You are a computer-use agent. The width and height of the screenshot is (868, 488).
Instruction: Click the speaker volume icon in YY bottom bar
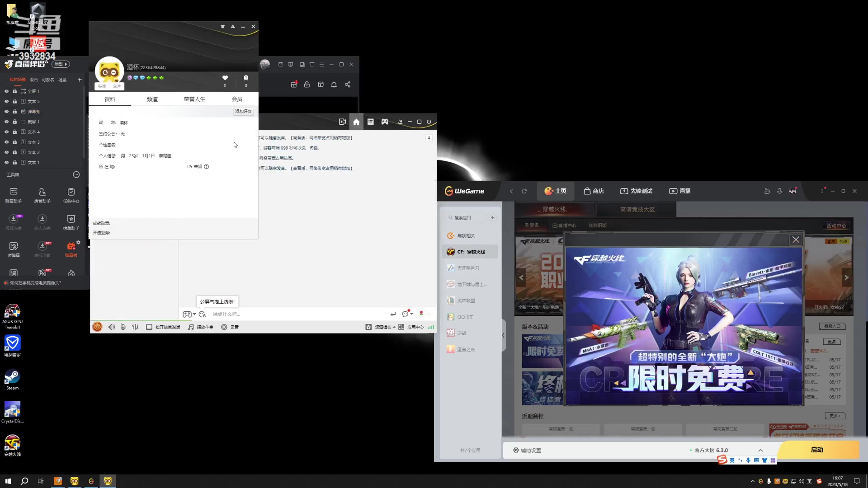[112, 327]
